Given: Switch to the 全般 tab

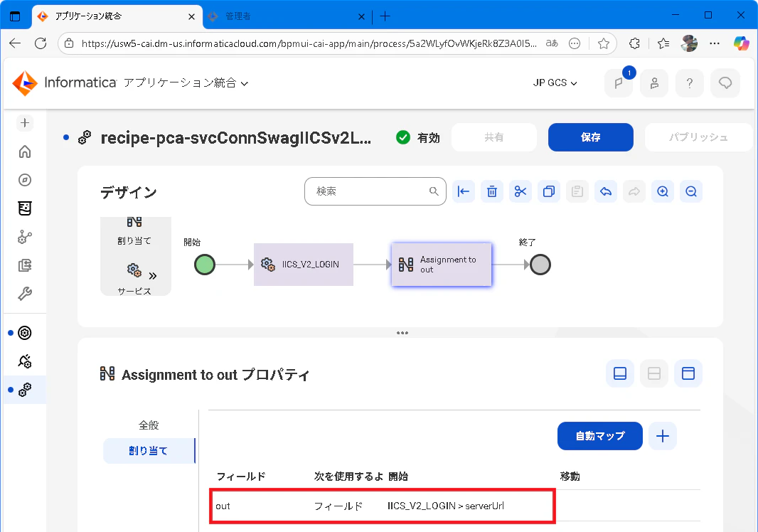Looking at the screenshot, I should 149,425.
